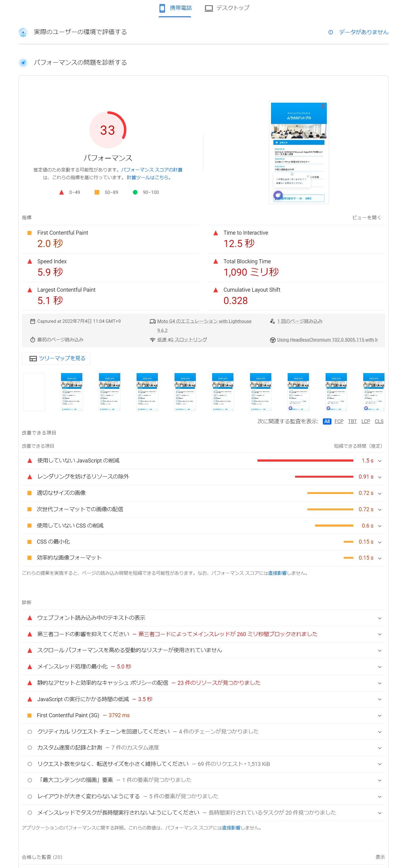
Task: Click the calendar icon beside Captured at
Action: click(x=32, y=322)
